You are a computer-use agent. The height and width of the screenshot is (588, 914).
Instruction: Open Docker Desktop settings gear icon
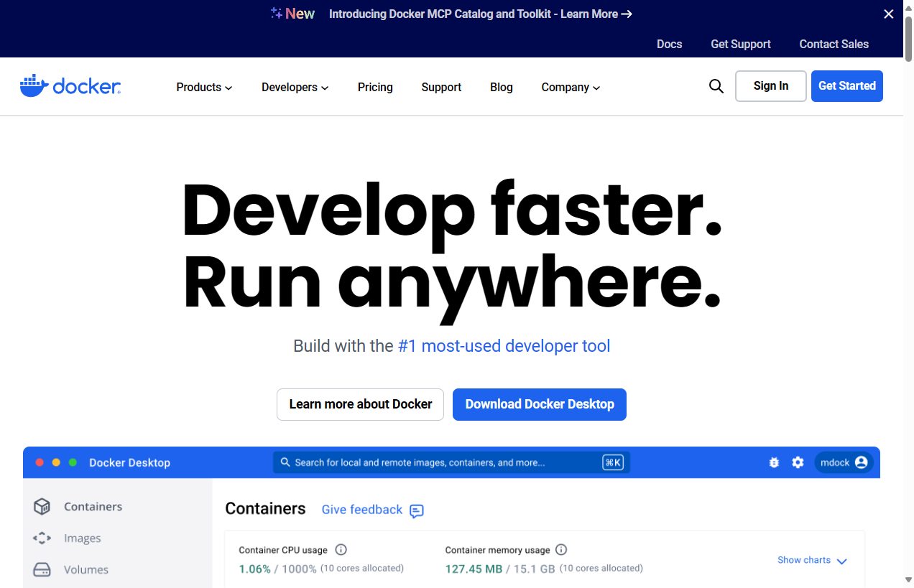[798, 462]
